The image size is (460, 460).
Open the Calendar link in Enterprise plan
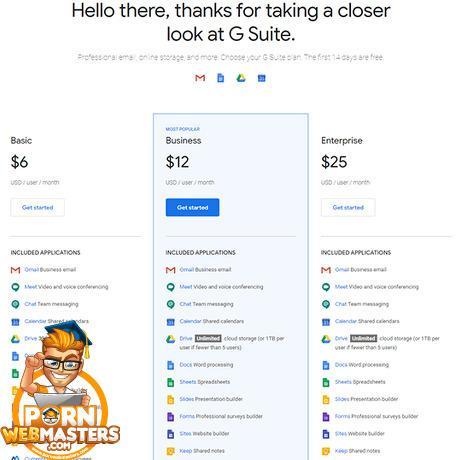(346, 321)
